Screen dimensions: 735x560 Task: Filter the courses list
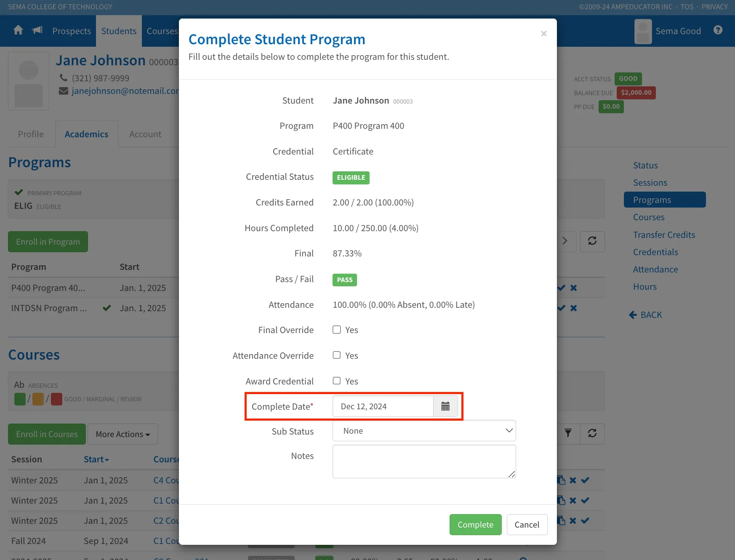[x=568, y=434]
